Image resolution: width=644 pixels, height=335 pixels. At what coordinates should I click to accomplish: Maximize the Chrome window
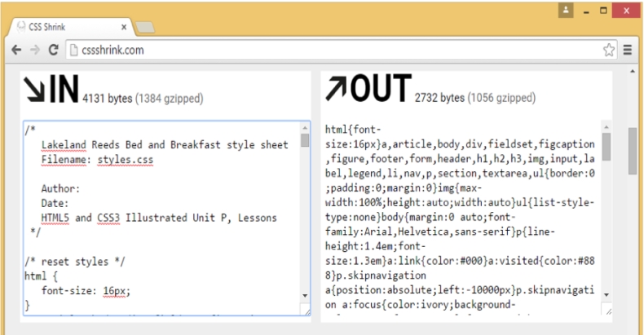pos(603,11)
